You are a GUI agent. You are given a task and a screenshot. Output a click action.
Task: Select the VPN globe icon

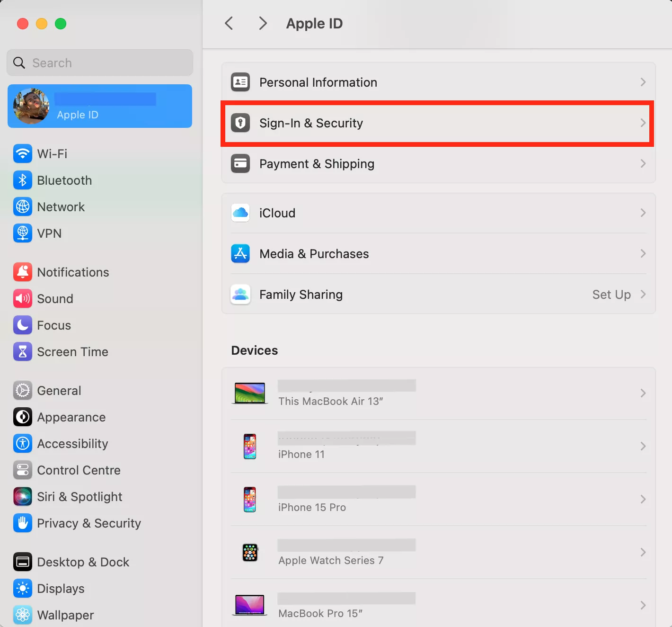22,233
